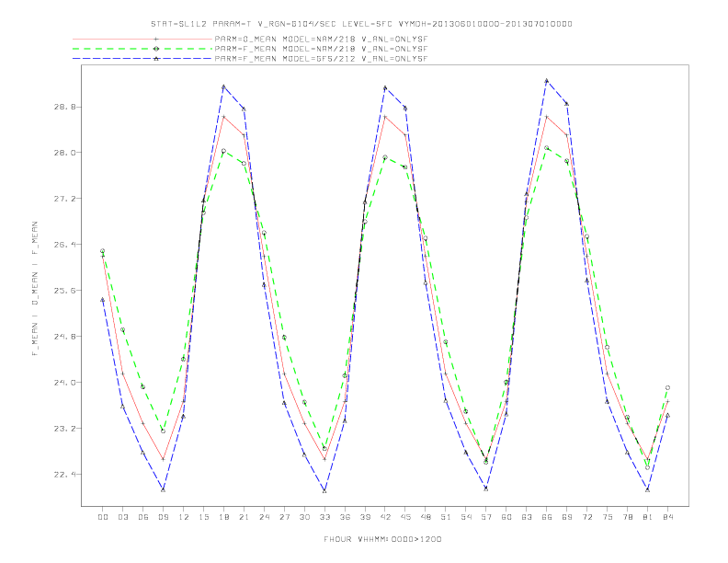The image size is (728, 563).
Task: Click x-axis forecast hour label 18
Action: [x=223, y=517]
